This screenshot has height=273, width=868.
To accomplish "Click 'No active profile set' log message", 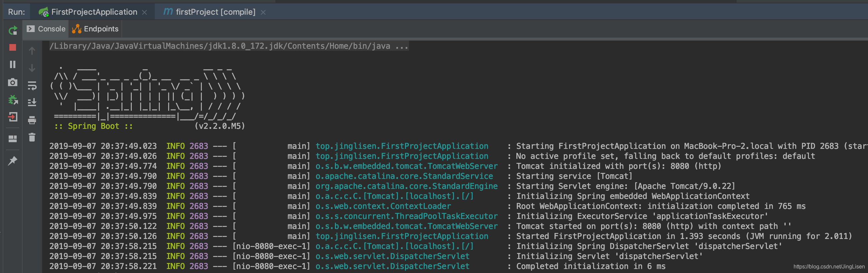I will tap(666, 157).
